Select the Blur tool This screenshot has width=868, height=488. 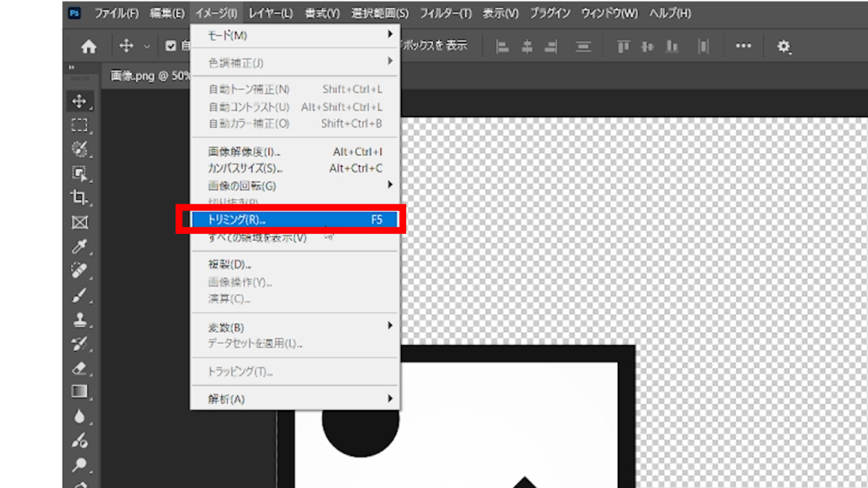[x=79, y=416]
